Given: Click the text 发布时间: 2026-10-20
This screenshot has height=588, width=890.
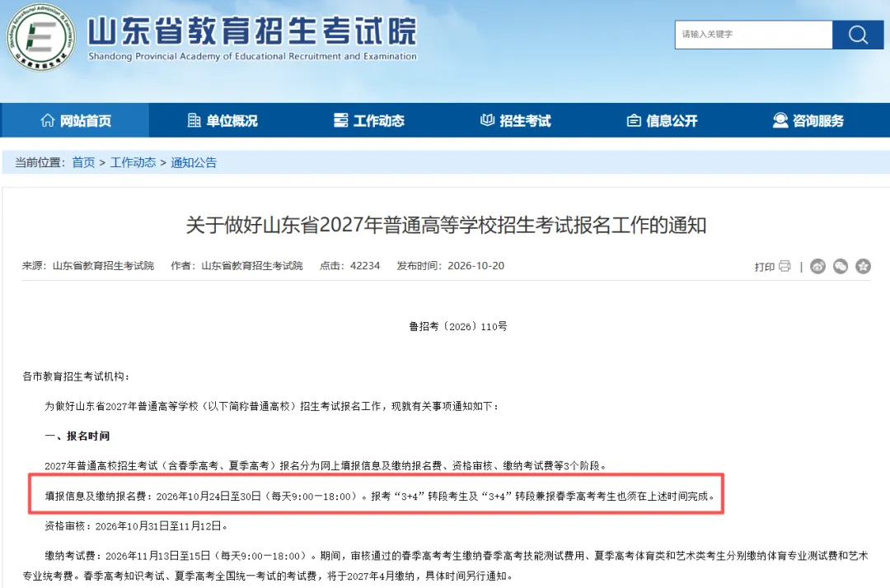Looking at the screenshot, I should (x=450, y=265).
